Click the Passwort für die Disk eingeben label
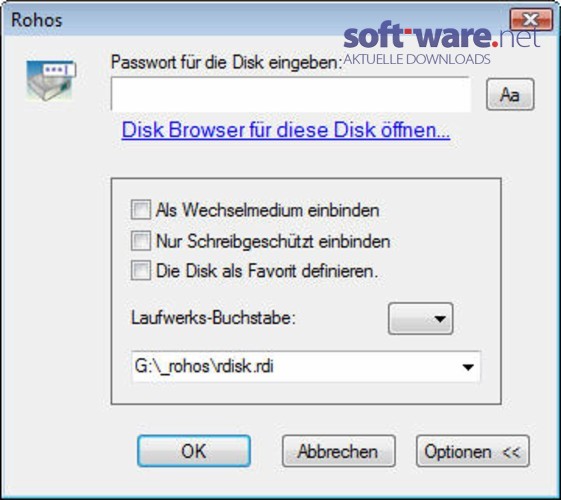 pos(226,62)
